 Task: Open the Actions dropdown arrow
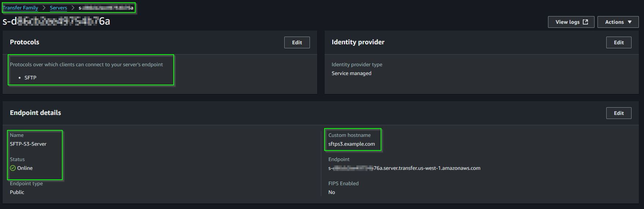point(630,22)
